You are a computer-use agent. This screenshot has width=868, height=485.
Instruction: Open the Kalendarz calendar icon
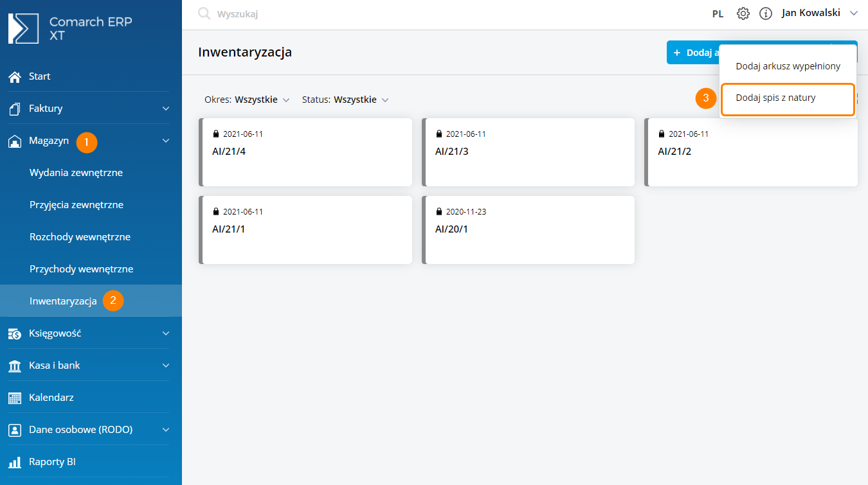15,398
